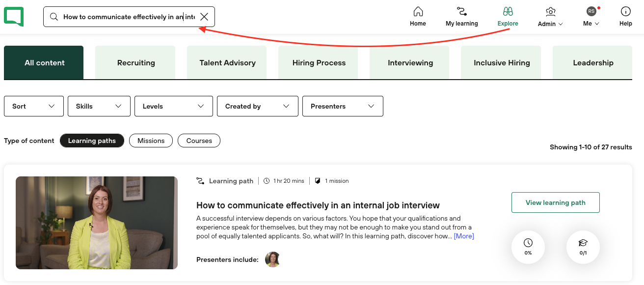Toggle the Courses content type filter
The image size is (644, 285).
pyautogui.click(x=199, y=141)
